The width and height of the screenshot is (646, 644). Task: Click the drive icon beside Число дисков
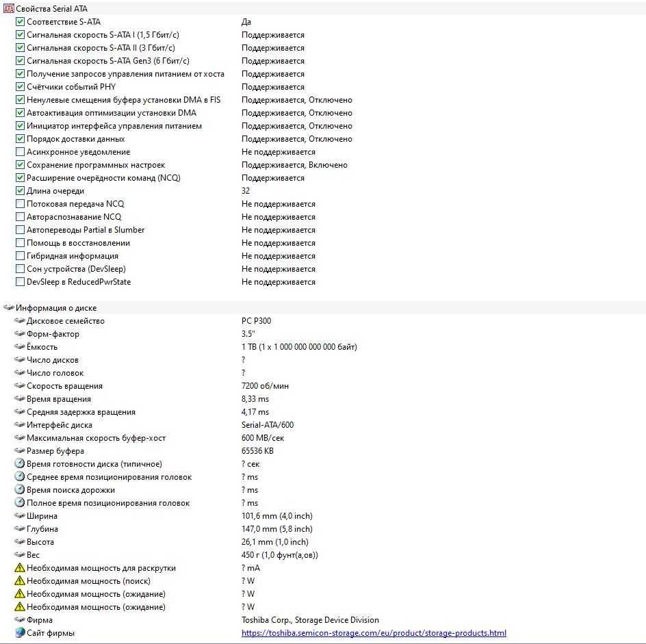[19, 359]
